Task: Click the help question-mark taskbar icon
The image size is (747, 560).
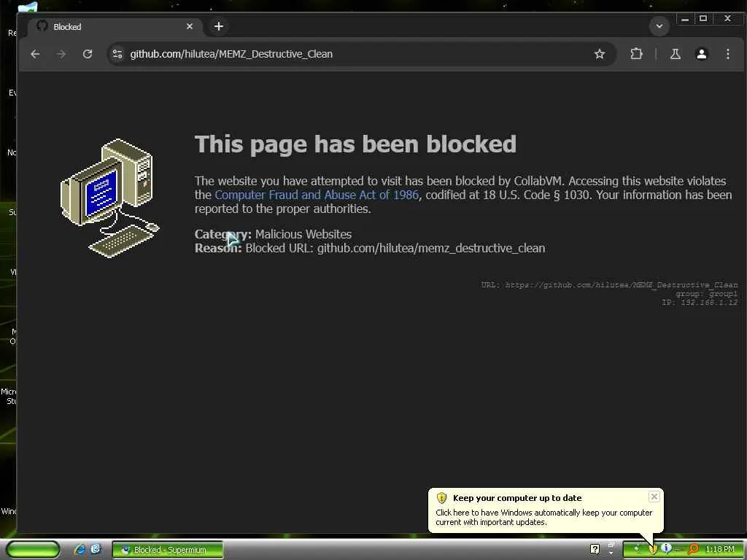Action: [x=595, y=550]
